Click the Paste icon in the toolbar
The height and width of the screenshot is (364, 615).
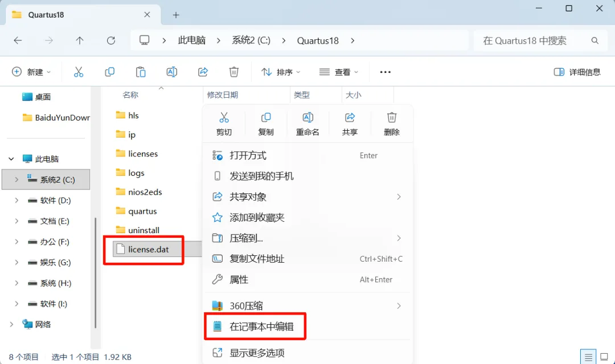click(x=141, y=72)
